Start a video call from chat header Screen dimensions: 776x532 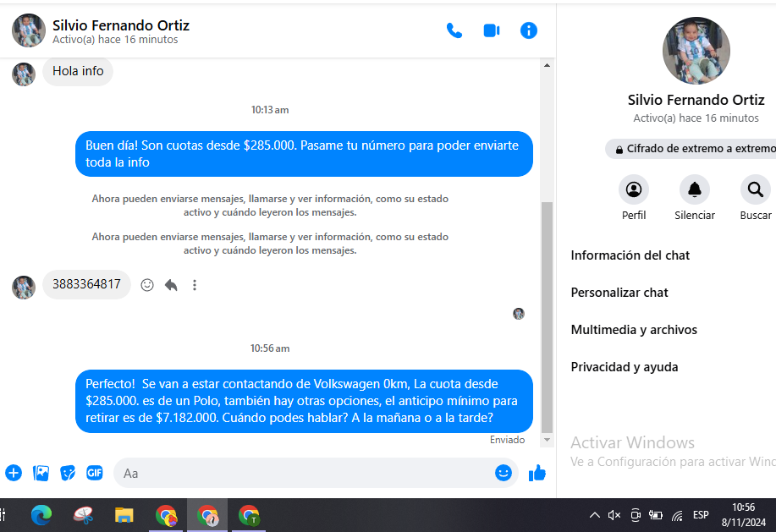click(492, 30)
